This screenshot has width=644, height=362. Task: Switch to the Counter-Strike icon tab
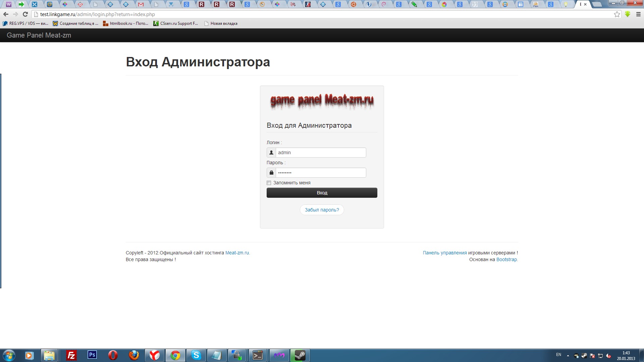click(x=308, y=4)
